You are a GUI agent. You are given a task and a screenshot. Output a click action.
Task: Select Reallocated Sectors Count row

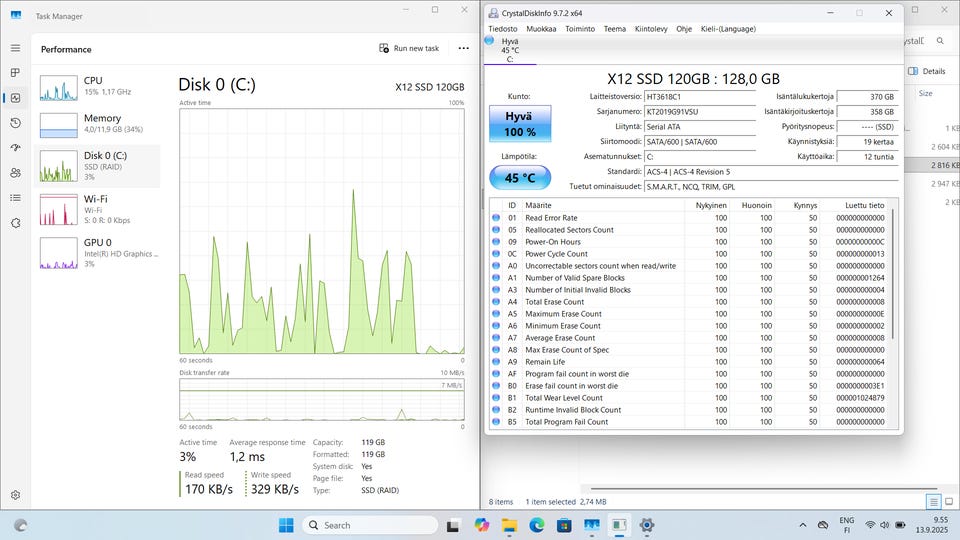click(x=689, y=230)
